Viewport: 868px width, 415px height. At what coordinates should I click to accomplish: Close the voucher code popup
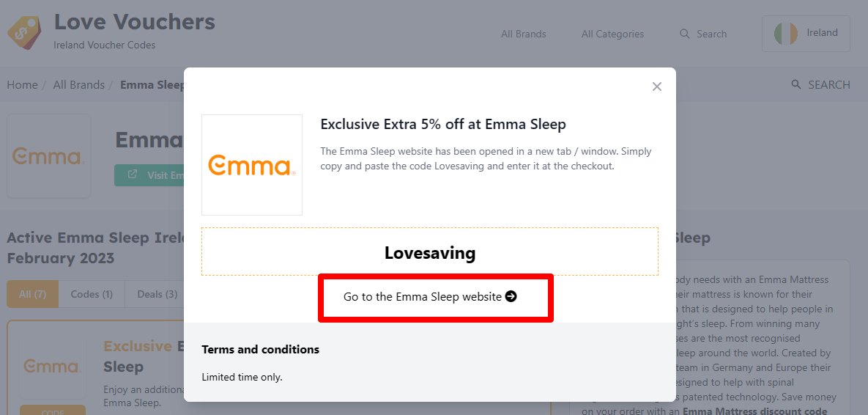coord(656,87)
